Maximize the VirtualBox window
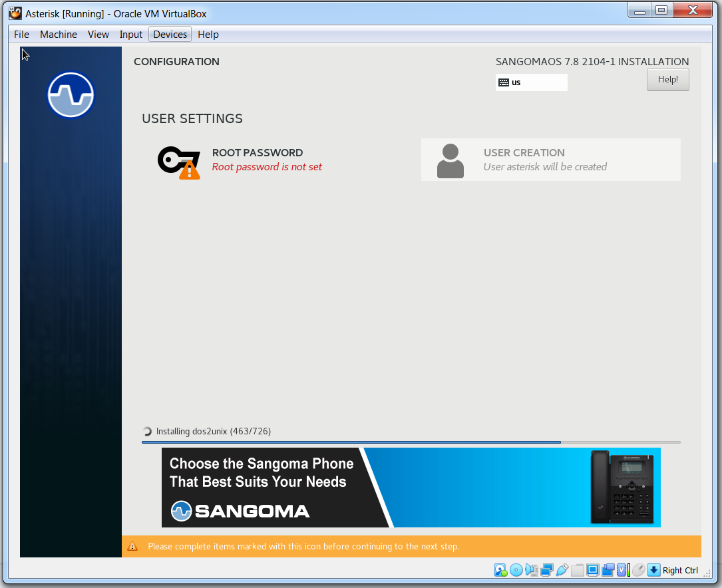The width and height of the screenshot is (722, 588). point(661,11)
